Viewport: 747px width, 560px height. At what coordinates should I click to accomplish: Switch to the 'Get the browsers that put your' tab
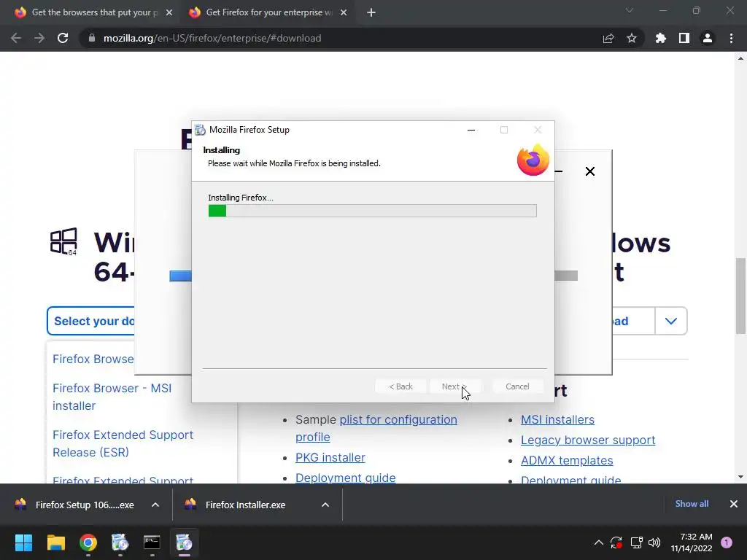tap(94, 12)
